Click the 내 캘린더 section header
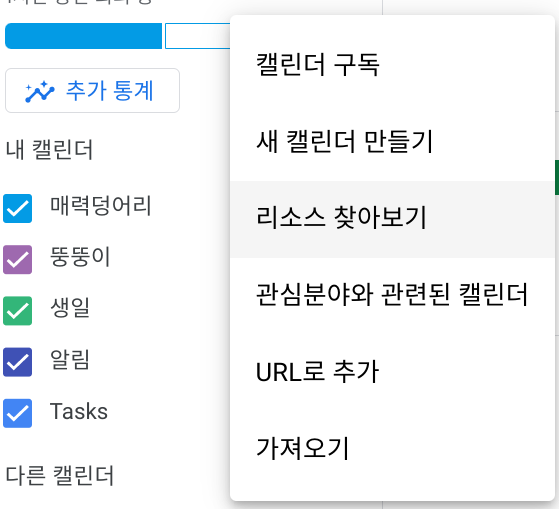 [50, 149]
